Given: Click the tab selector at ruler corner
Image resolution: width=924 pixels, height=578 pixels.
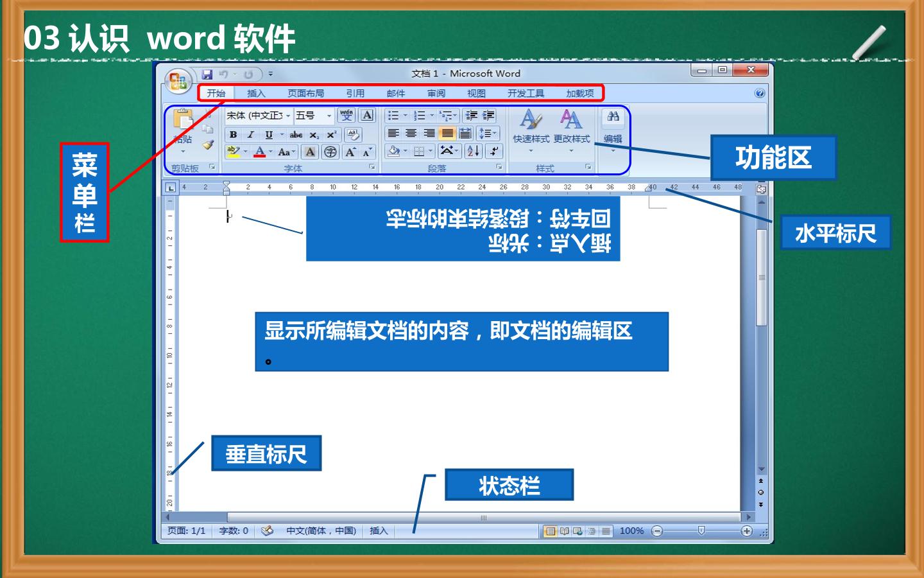Looking at the screenshot, I should tap(170, 188).
